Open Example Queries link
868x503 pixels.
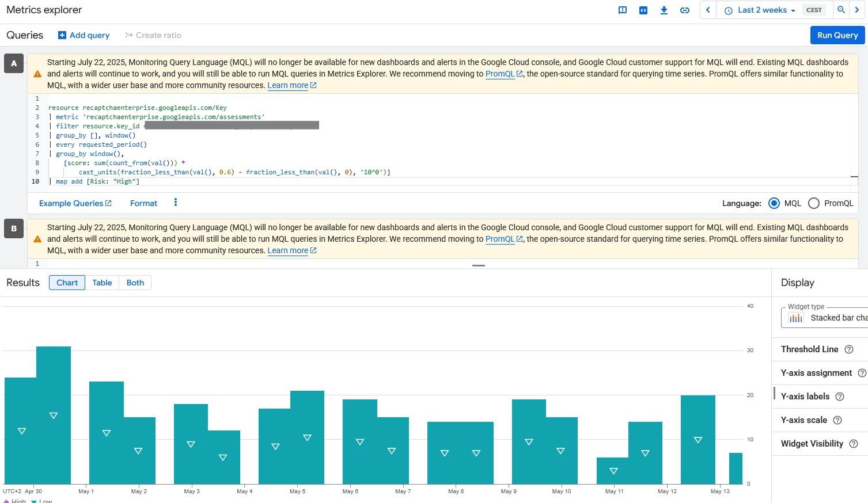[75, 203]
